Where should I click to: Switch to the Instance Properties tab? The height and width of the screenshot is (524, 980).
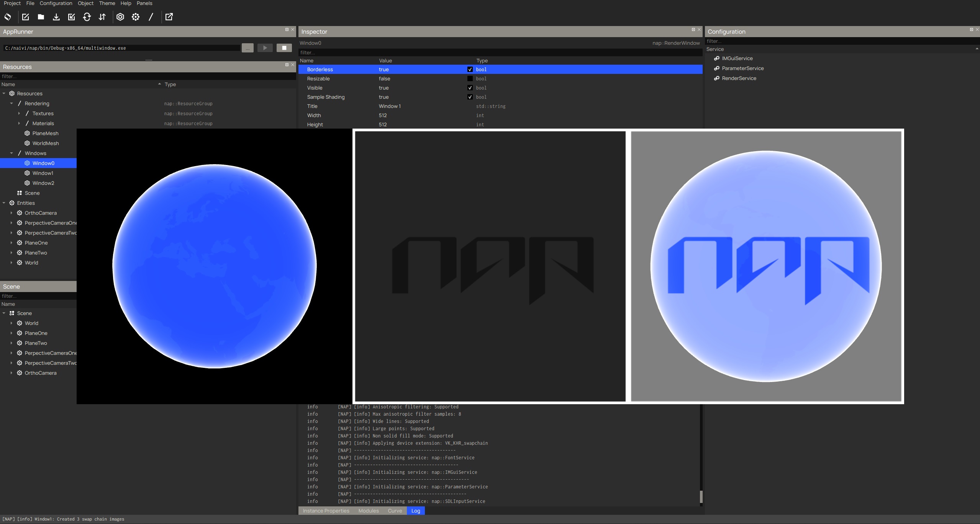[326, 511]
